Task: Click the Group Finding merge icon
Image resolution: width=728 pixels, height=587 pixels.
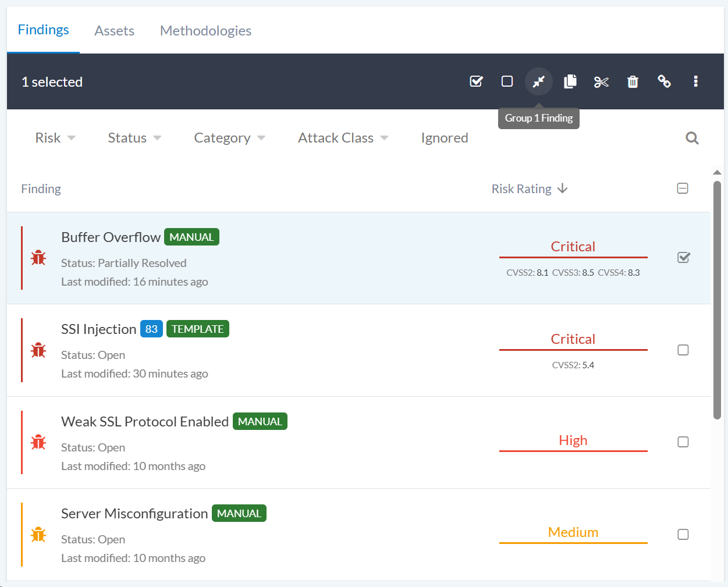Action: coord(538,81)
